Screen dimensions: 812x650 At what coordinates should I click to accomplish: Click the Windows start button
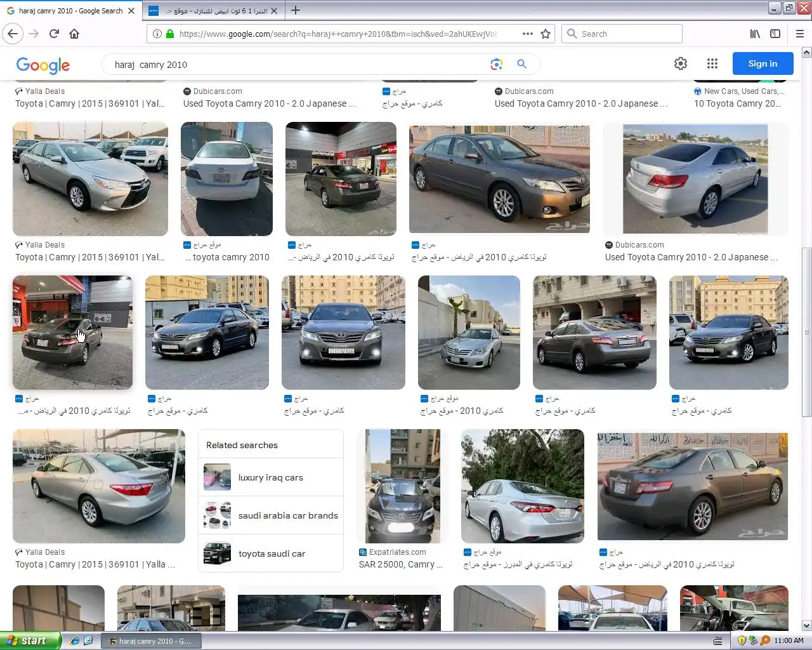click(x=30, y=640)
